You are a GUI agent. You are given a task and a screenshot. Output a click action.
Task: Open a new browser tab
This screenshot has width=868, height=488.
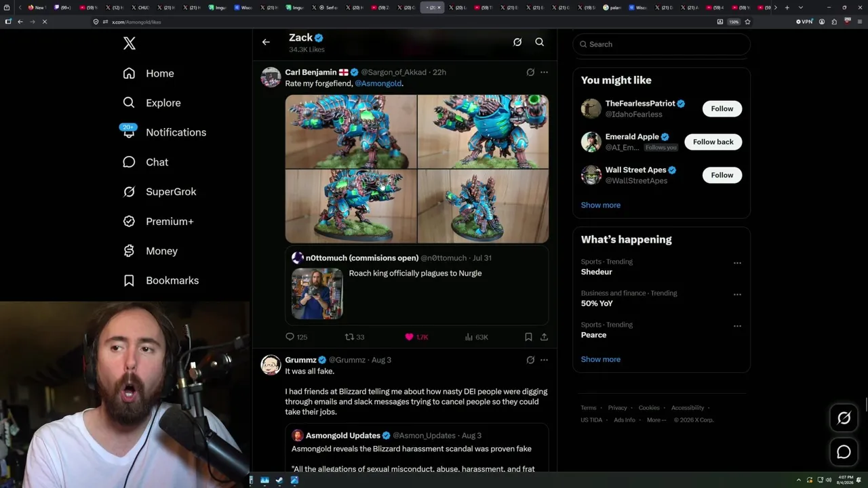pos(787,7)
